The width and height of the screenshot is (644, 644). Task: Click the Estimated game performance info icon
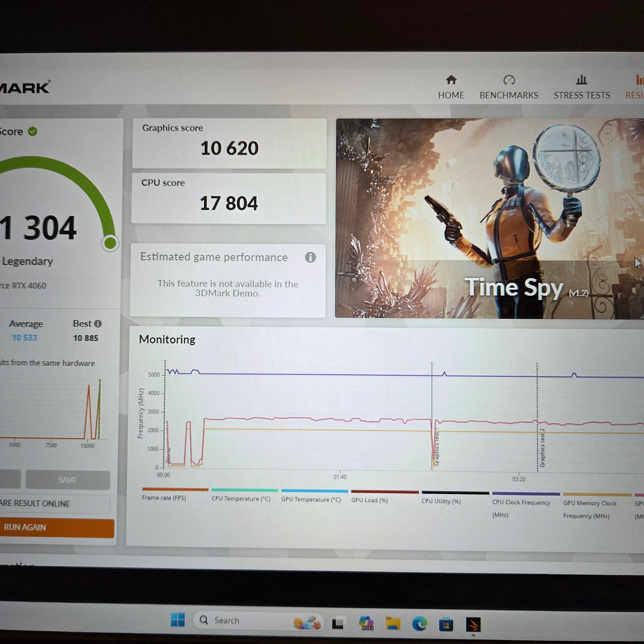310,257
